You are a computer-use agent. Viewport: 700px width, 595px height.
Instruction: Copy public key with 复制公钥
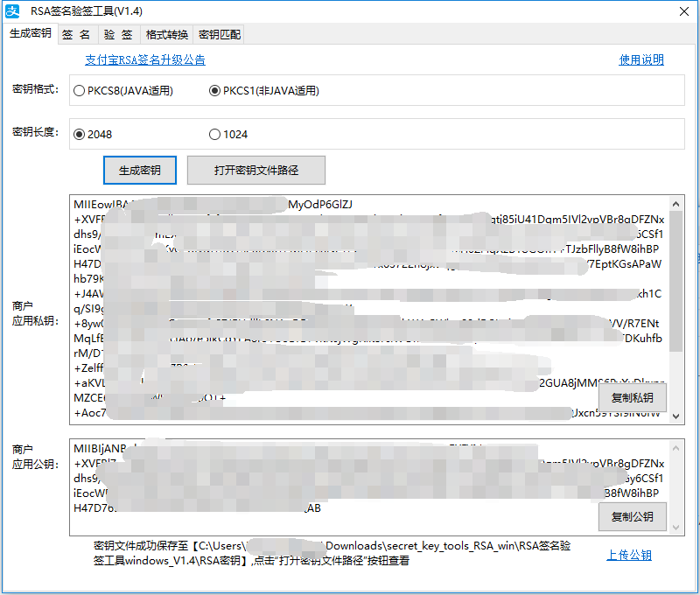pos(632,516)
